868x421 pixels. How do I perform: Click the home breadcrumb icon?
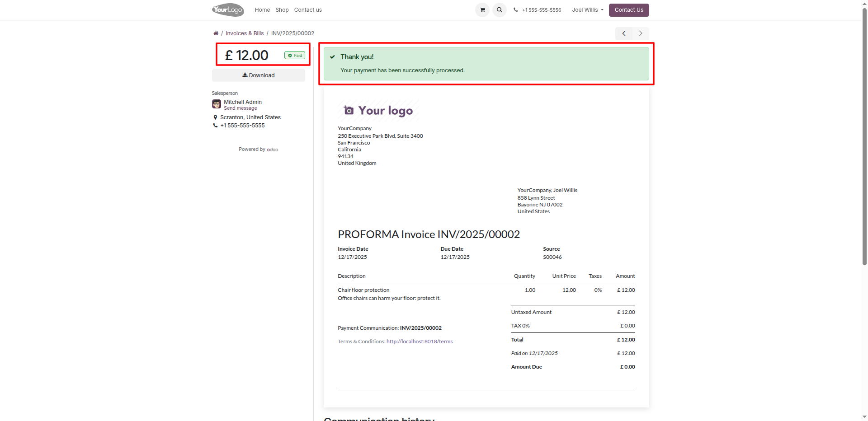(x=216, y=33)
